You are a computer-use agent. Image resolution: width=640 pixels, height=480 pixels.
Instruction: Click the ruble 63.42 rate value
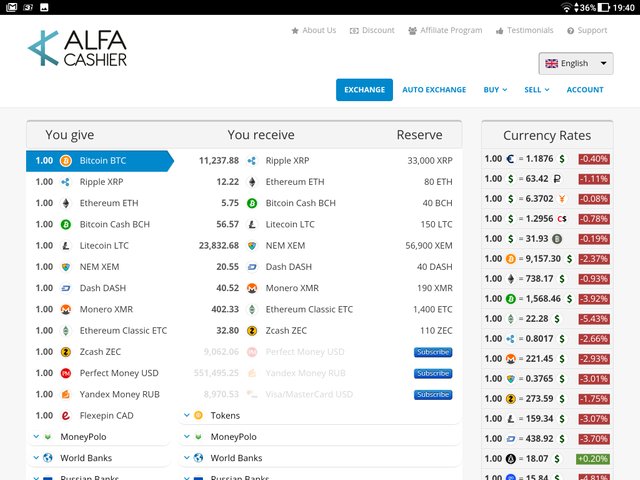537,179
